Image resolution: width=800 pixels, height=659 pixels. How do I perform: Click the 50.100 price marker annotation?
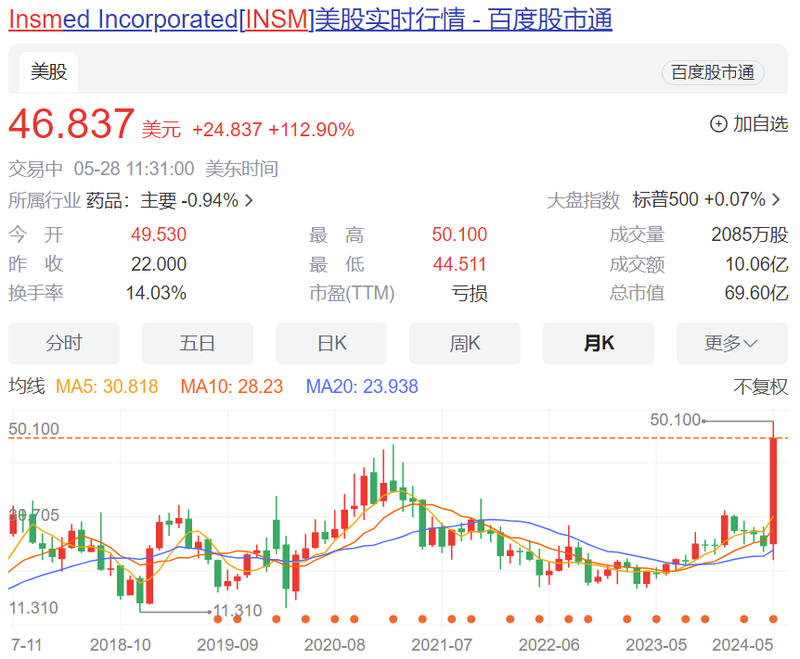point(676,420)
